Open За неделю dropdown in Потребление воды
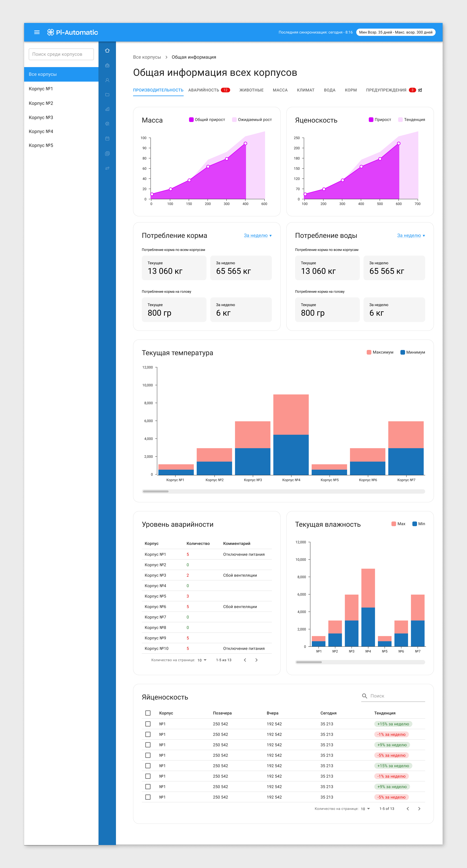 411,236
